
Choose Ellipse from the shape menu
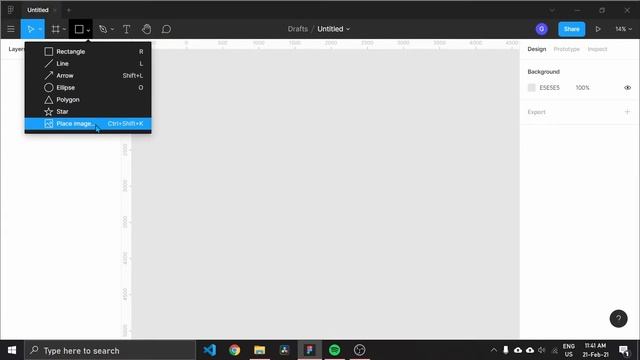coord(88,87)
